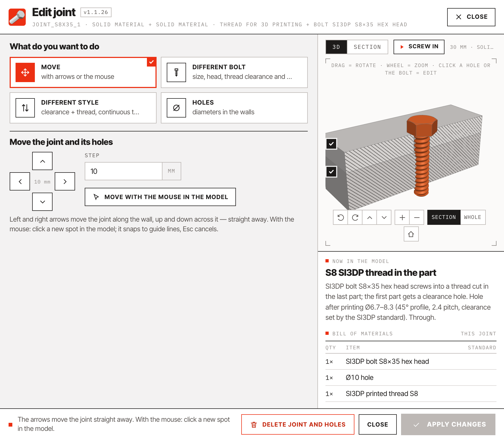Image resolution: width=504 pixels, height=440 pixels.
Task: Tilt the 3D view downward
Action: point(384,217)
